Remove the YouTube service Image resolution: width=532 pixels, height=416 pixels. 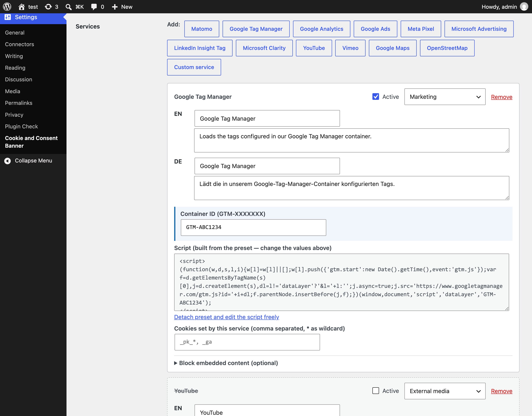[501, 391]
